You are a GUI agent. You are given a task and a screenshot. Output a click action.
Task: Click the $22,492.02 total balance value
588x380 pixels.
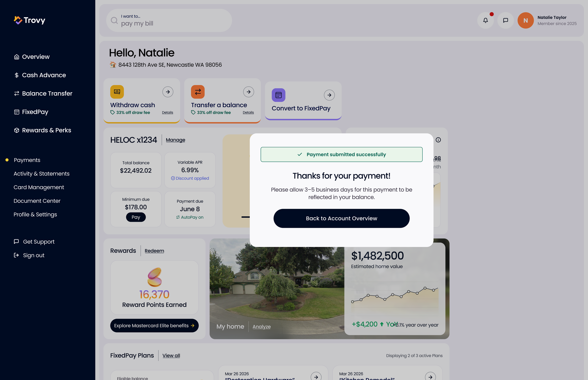tap(136, 170)
